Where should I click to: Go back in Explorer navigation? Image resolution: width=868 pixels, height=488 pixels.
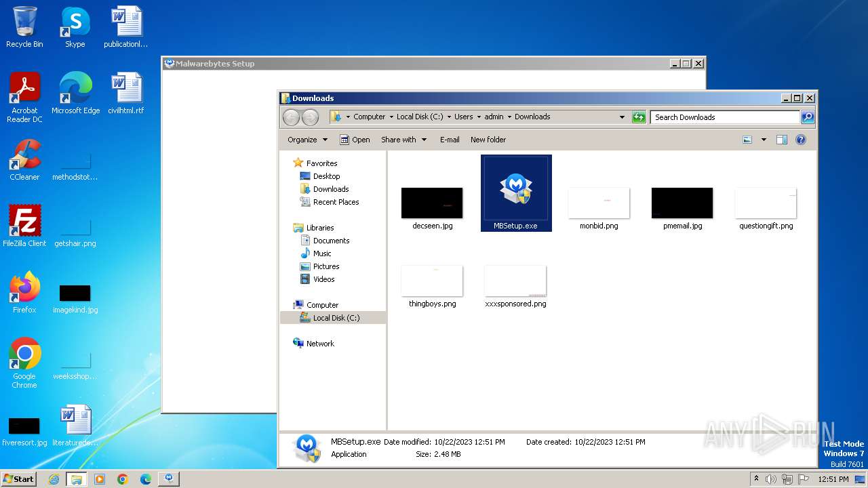tap(291, 117)
